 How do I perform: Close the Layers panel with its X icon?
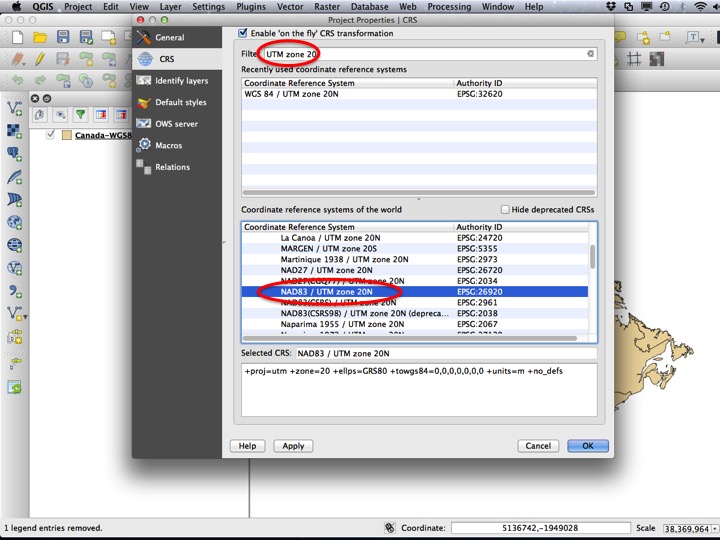pyautogui.click(x=35, y=98)
